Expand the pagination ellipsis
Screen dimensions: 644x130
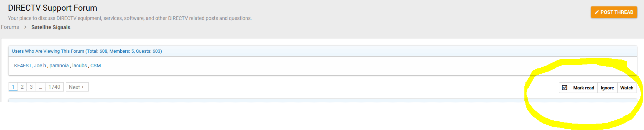[41, 87]
